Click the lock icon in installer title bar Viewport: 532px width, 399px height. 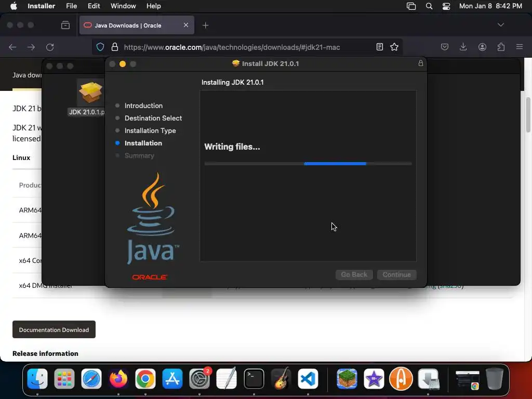coord(421,63)
